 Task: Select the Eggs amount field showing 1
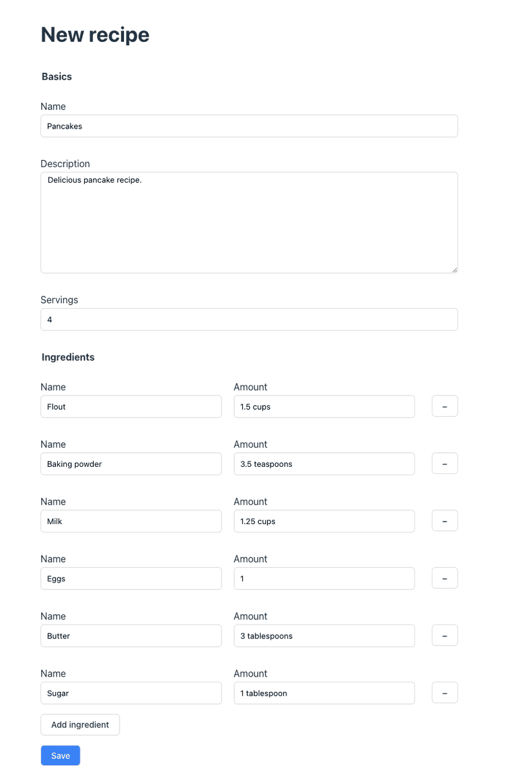coord(324,578)
